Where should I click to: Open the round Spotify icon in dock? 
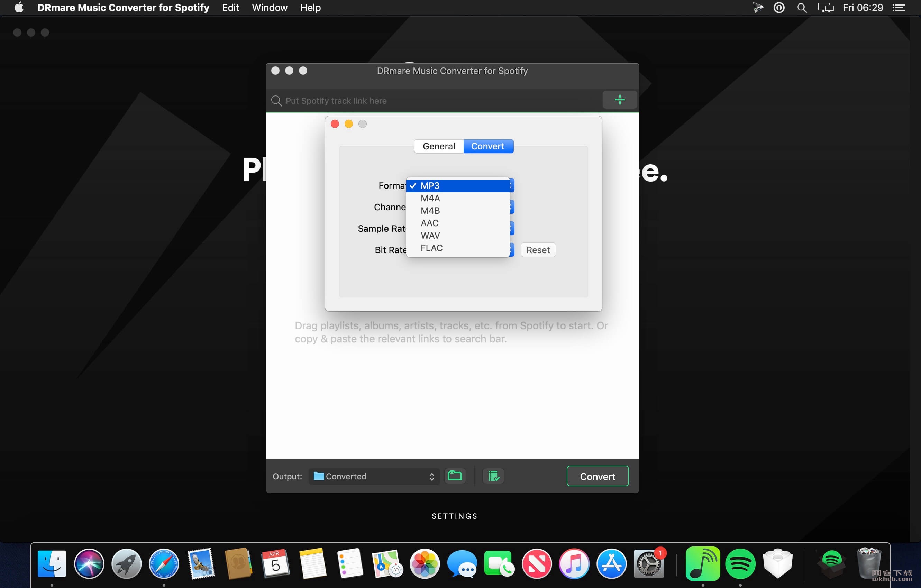pos(740,563)
